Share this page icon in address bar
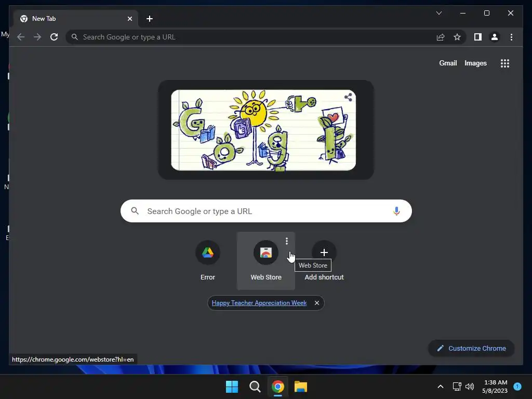 tap(441, 37)
